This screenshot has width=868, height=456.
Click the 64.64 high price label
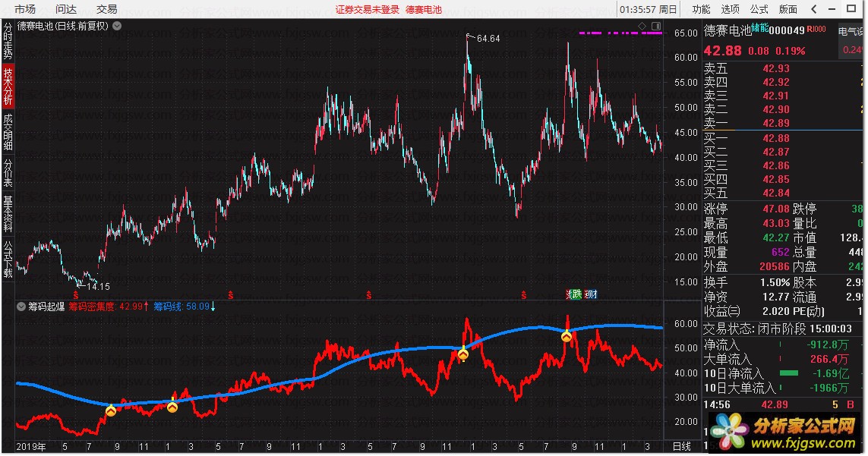click(488, 38)
